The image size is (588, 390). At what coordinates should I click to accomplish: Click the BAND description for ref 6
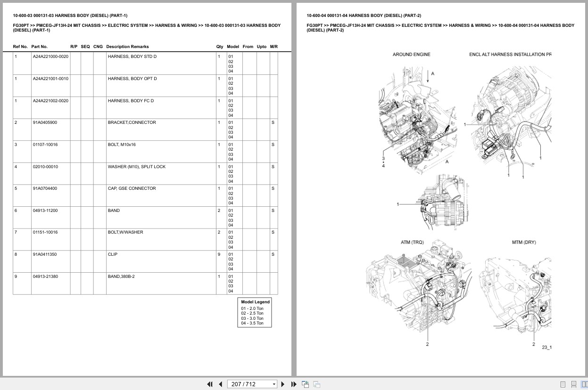114,211
